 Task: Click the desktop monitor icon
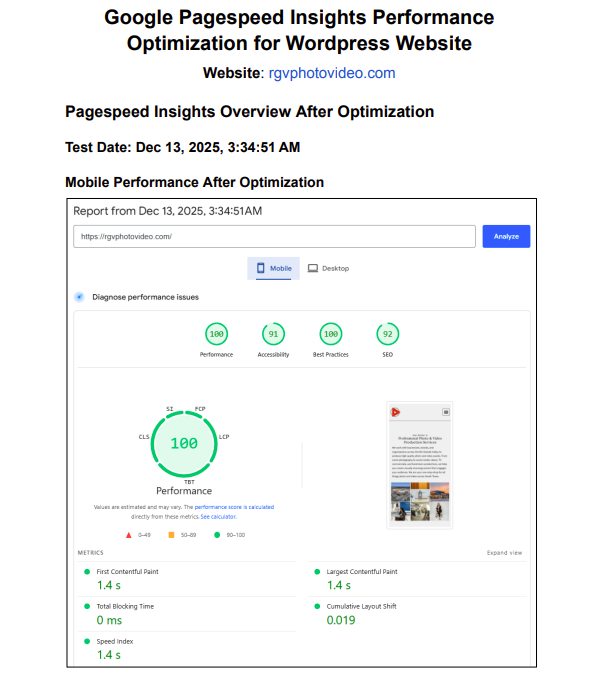[313, 269]
